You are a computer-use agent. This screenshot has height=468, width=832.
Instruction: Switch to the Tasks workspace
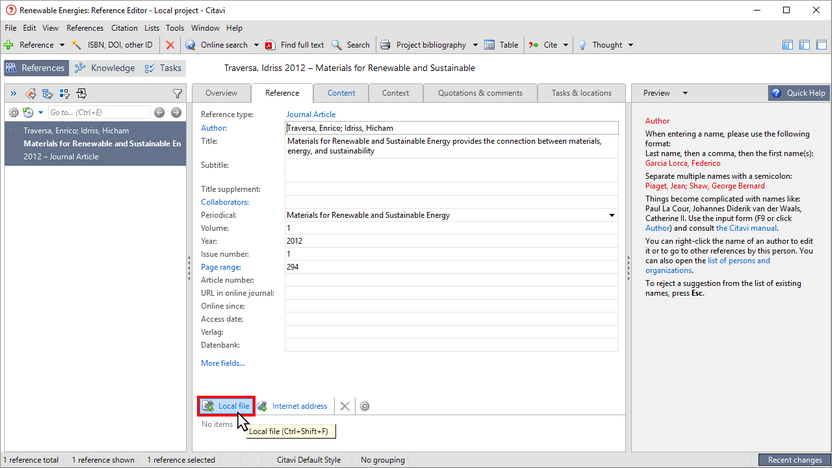click(163, 68)
